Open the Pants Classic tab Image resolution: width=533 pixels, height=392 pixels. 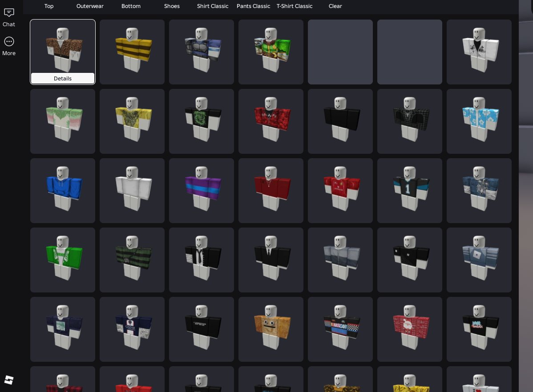click(x=253, y=6)
